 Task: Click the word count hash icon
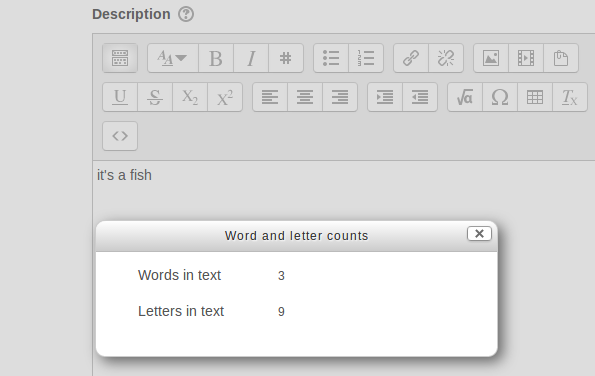(286, 58)
